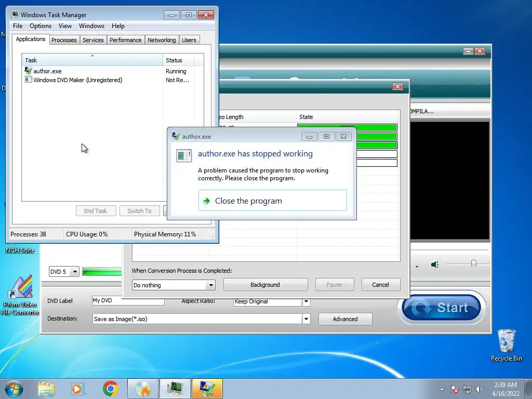This screenshot has height=399, width=532.
Task: Open the Prism Video File Converter shortcut
Action: 20,295
